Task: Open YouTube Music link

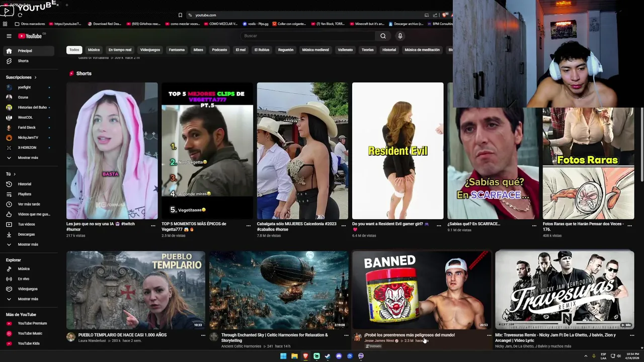Action: click(28, 333)
